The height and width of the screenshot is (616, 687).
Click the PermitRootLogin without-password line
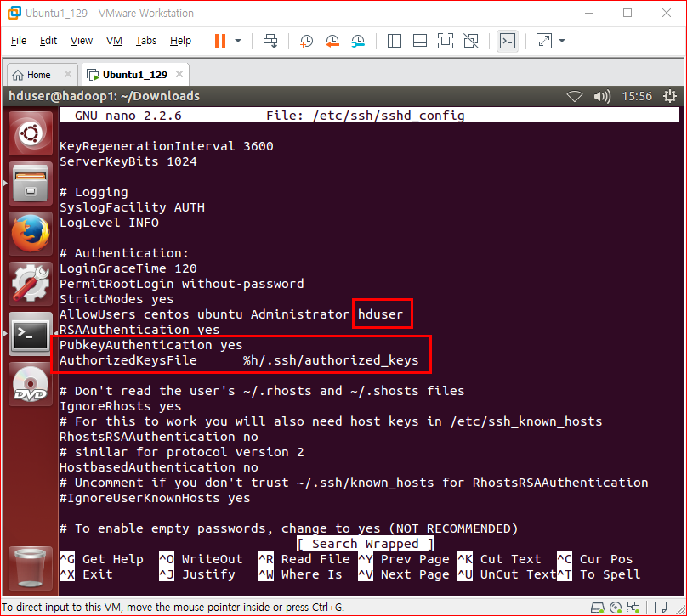point(182,284)
